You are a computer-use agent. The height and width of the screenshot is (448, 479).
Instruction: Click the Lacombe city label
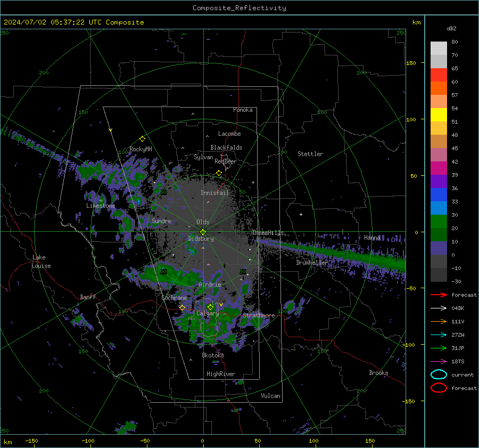[229, 134]
